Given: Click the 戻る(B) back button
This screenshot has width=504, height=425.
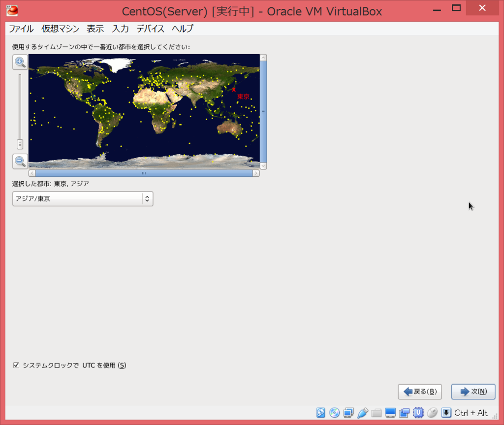Looking at the screenshot, I should 420,392.
